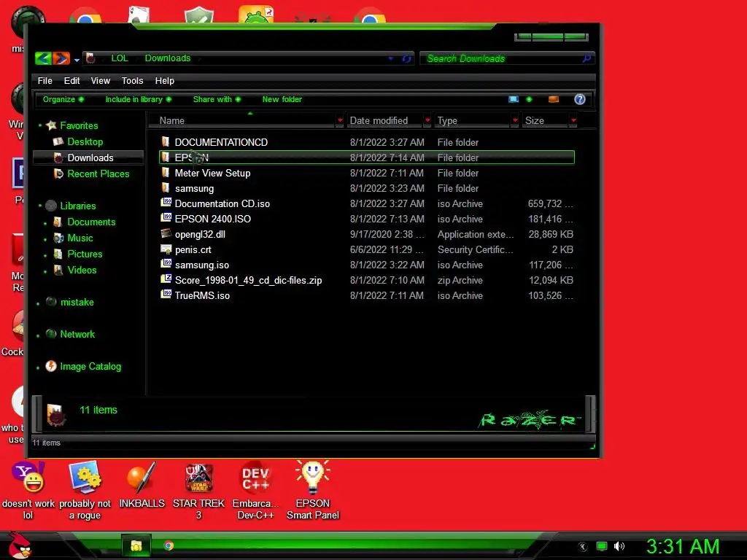Viewport: 747px width, 560px height.
Task: Go back with the green arrow
Action: tap(43, 58)
